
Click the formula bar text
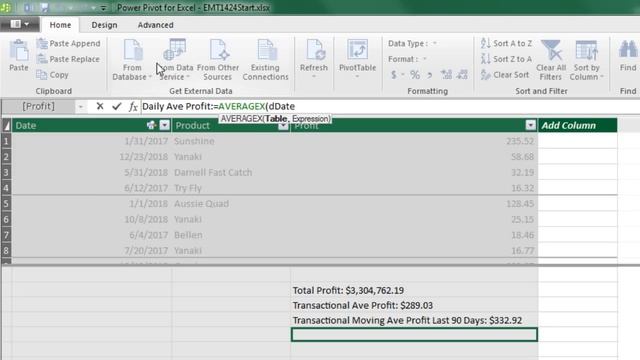pos(218,107)
